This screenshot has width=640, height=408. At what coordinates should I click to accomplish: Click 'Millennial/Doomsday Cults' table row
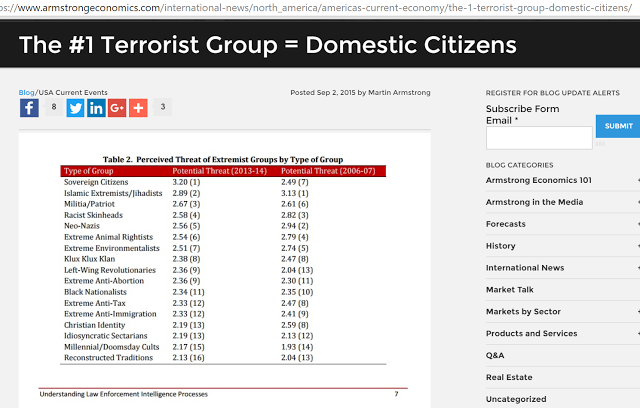point(223,347)
